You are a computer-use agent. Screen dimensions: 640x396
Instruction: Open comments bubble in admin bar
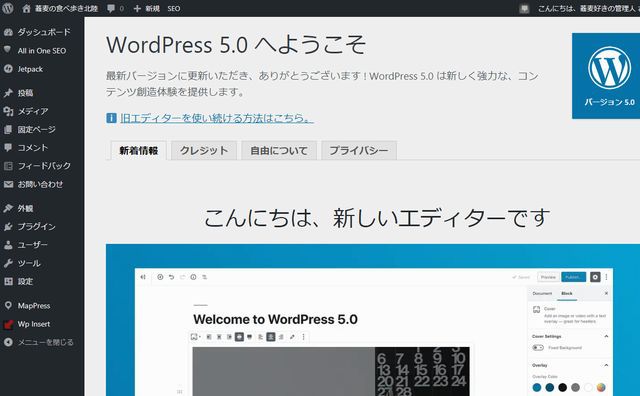tap(111, 8)
